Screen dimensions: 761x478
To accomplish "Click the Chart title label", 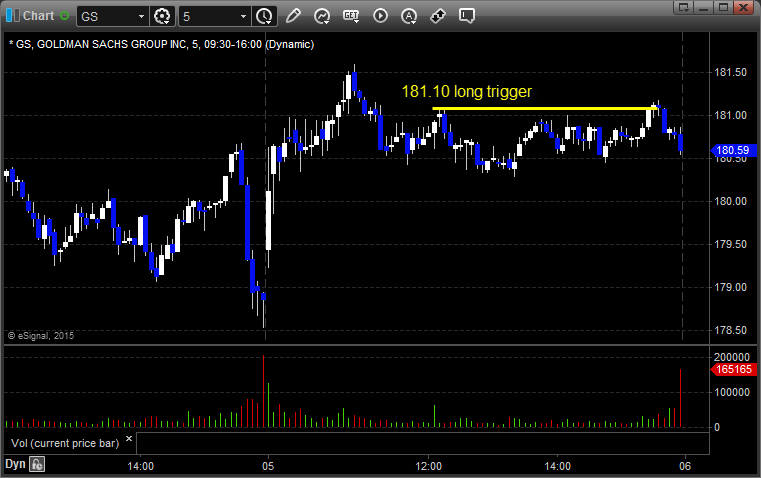I will (x=38, y=16).
